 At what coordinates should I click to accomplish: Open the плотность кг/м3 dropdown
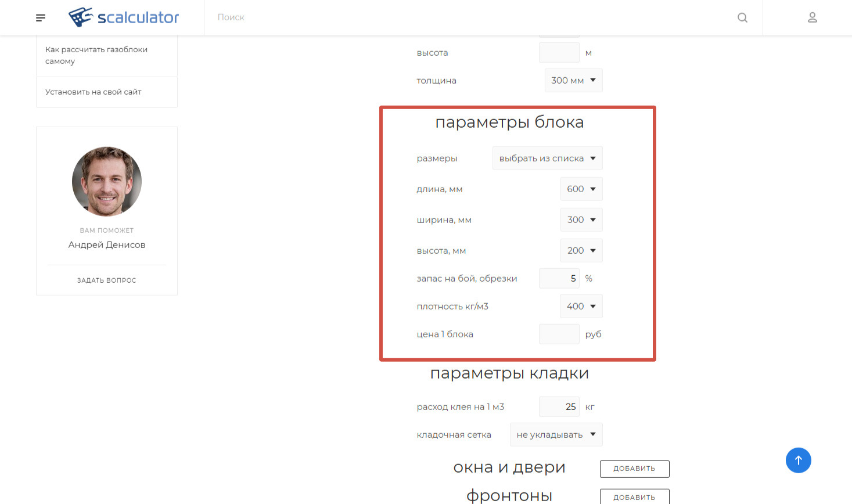coord(581,306)
